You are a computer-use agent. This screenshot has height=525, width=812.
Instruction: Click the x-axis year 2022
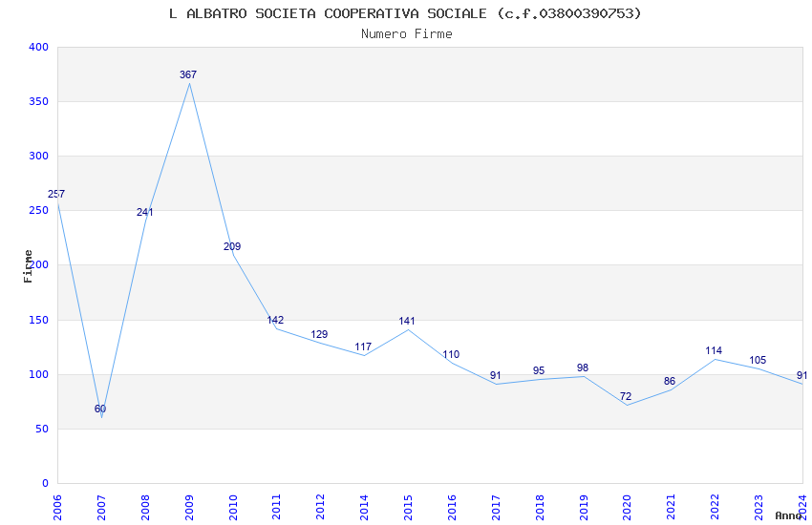click(x=716, y=507)
